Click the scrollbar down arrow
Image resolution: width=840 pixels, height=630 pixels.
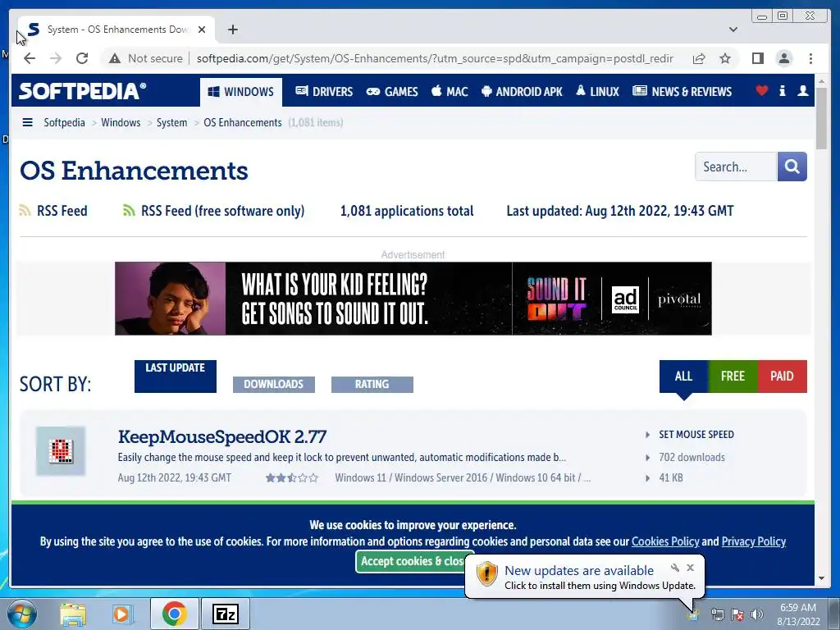(822, 578)
